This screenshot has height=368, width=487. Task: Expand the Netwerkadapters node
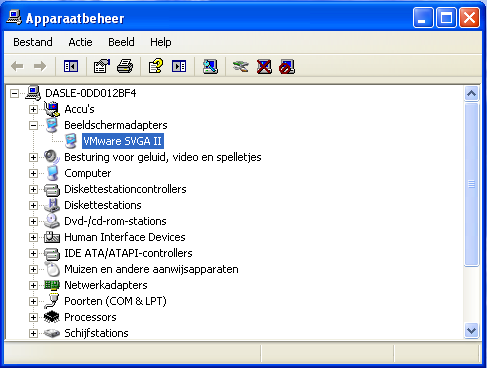pyautogui.click(x=33, y=285)
